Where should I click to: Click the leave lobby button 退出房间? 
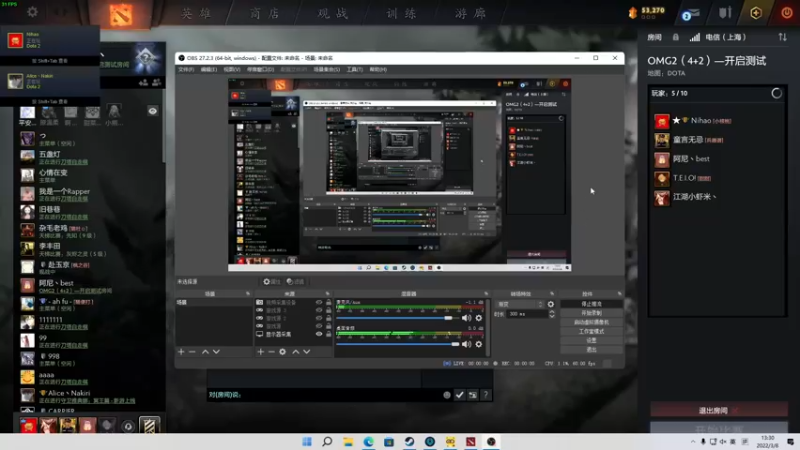click(718, 410)
